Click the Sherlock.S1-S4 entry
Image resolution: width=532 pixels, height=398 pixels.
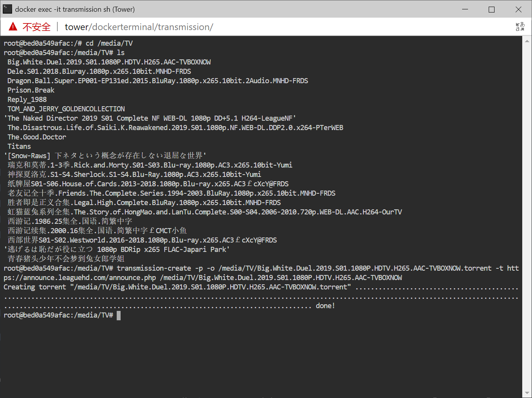tap(134, 175)
